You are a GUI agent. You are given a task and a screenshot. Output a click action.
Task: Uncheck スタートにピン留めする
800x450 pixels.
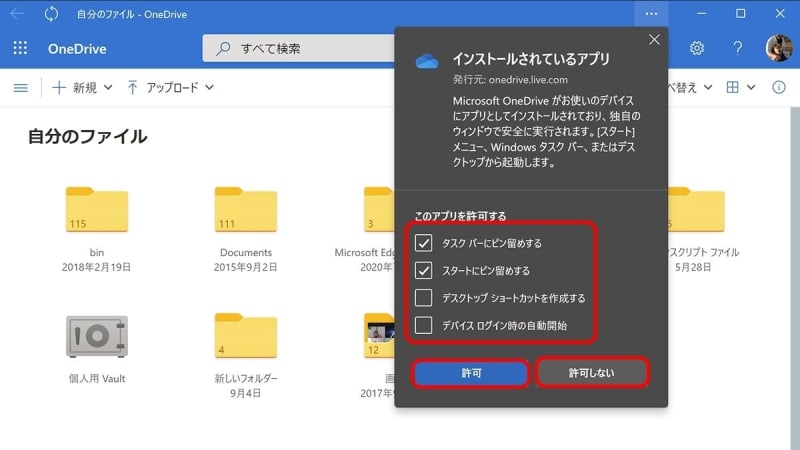[x=423, y=270]
